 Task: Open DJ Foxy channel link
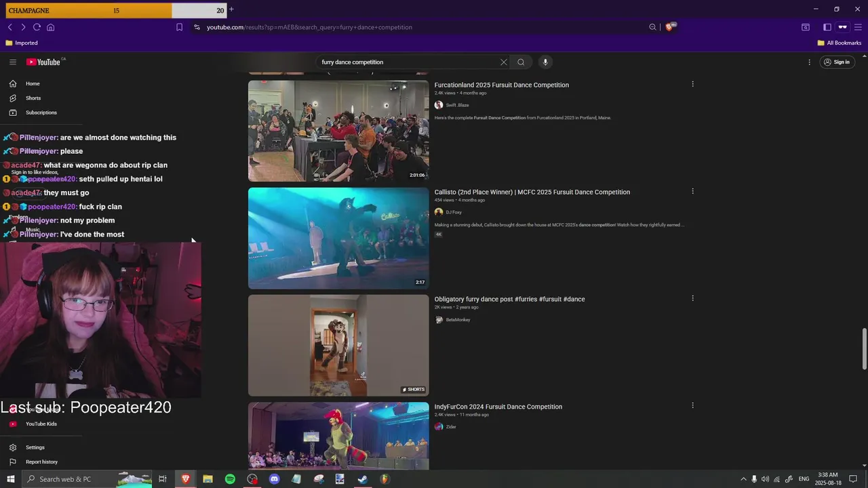pos(454,212)
